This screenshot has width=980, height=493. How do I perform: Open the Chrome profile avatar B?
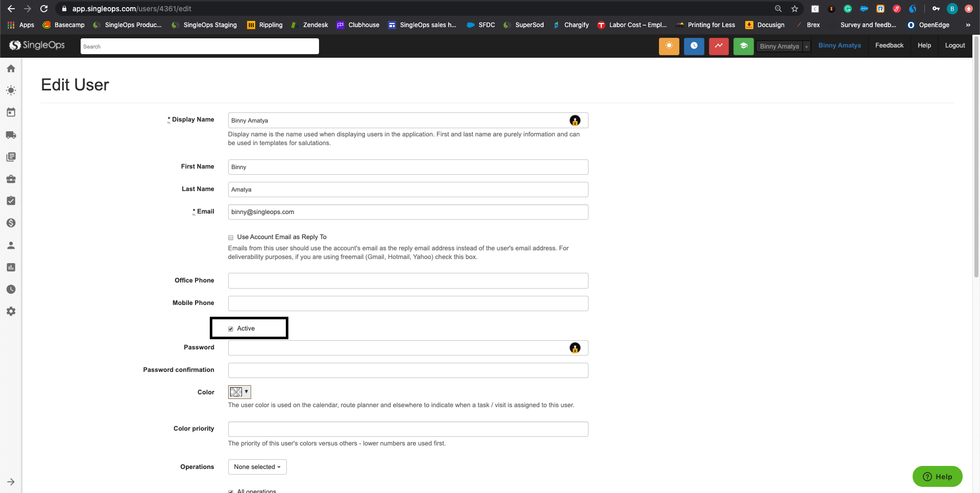pyautogui.click(x=952, y=9)
